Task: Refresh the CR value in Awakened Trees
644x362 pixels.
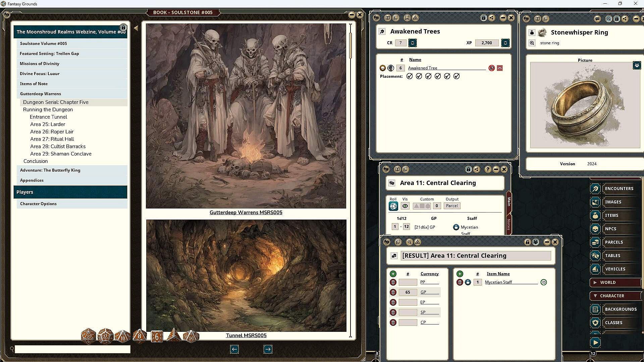Action: [413, 43]
